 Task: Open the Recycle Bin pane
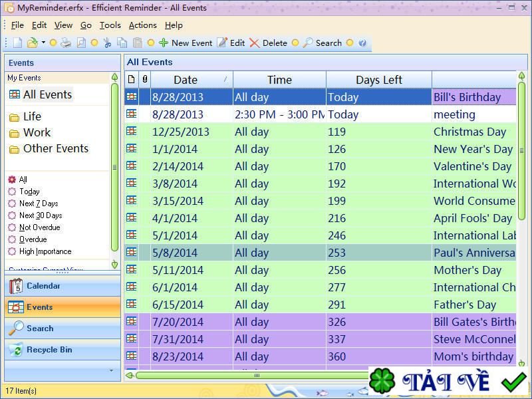(x=63, y=350)
